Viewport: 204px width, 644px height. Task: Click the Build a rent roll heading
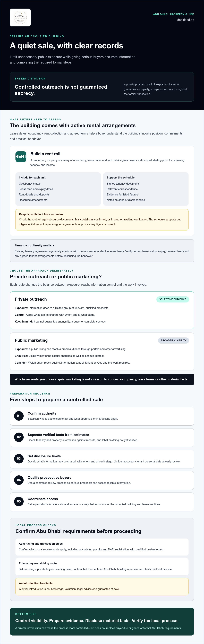pyautogui.click(x=45, y=154)
